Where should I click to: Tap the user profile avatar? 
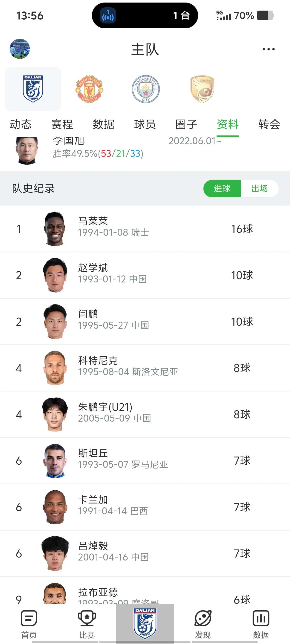point(20,49)
